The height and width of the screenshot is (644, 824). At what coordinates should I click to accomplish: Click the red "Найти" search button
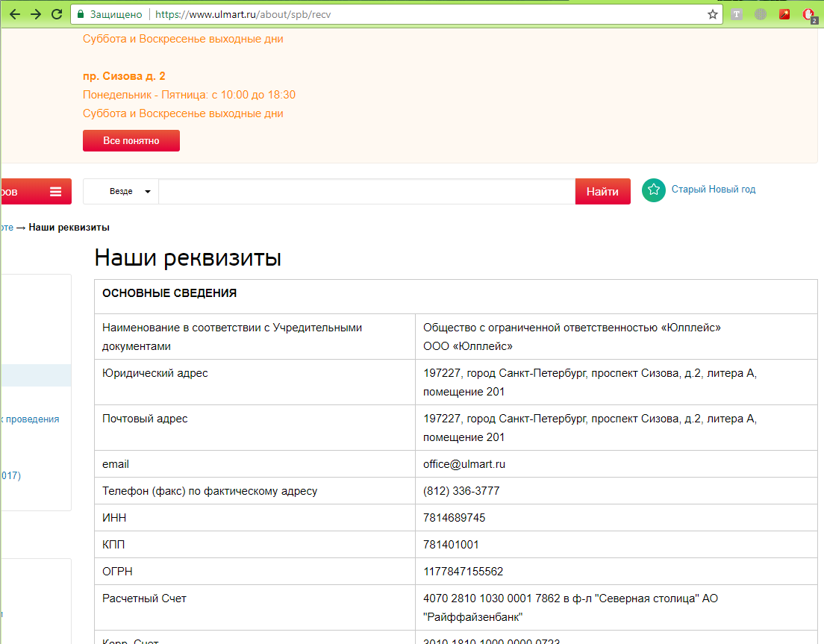(x=603, y=191)
